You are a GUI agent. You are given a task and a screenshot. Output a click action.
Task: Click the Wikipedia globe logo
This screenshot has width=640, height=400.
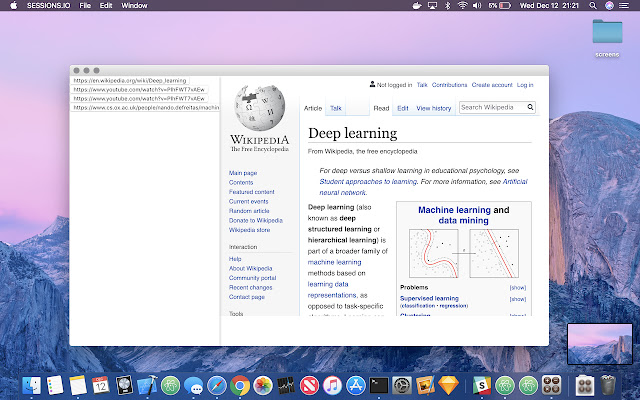click(260, 108)
